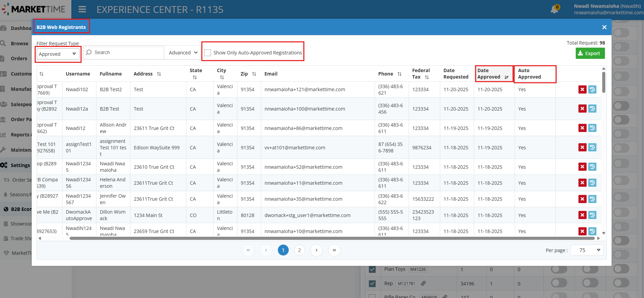Click the magnifier icon in the search box
644x298 pixels.
coord(89,52)
